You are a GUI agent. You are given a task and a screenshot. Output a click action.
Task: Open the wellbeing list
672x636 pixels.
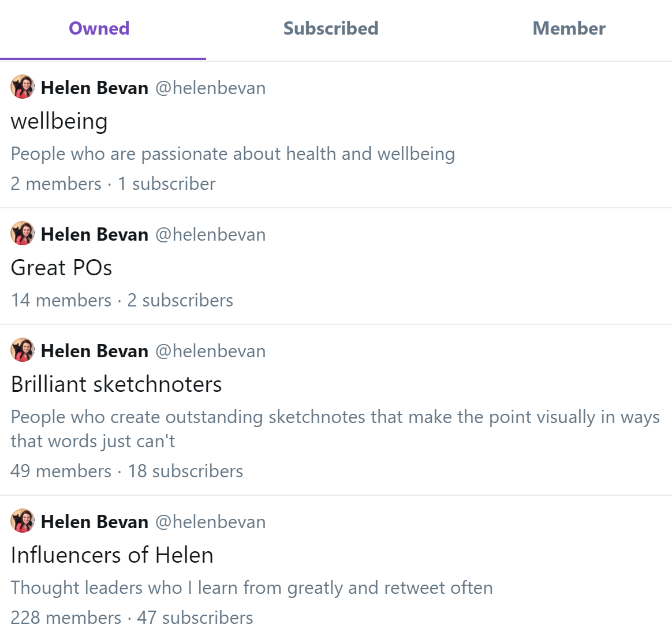click(x=59, y=121)
